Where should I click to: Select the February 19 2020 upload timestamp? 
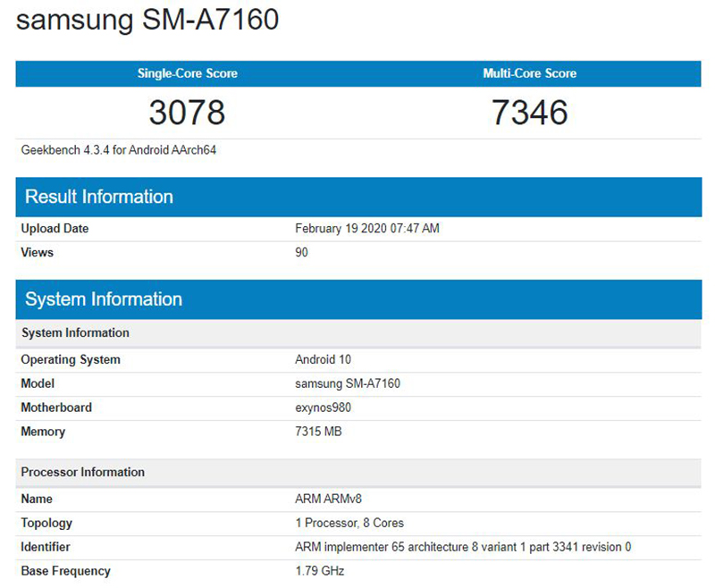[366, 229]
